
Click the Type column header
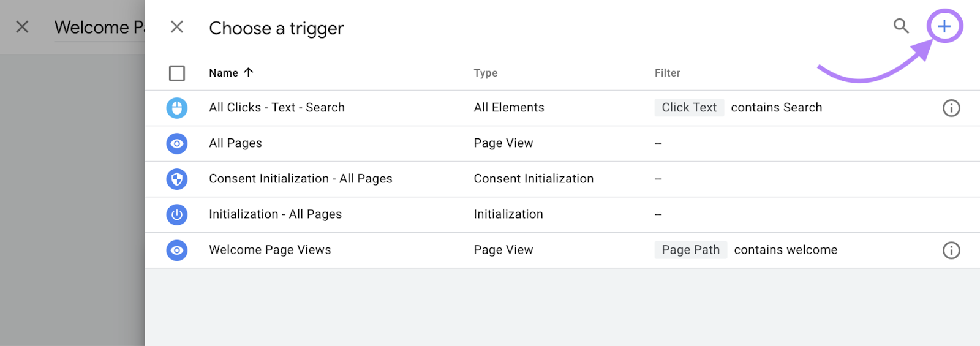[485, 73]
